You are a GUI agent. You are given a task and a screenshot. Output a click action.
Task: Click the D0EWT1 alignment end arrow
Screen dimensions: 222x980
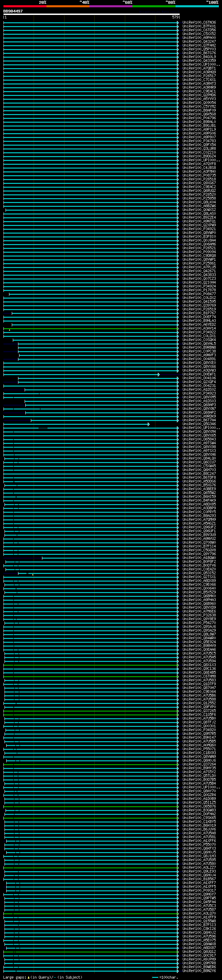[x=159, y=375]
